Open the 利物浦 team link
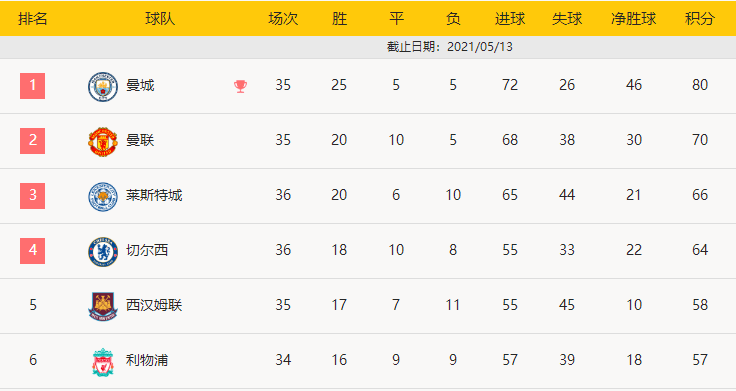The height and width of the screenshot is (391, 736). pyautogui.click(x=147, y=360)
